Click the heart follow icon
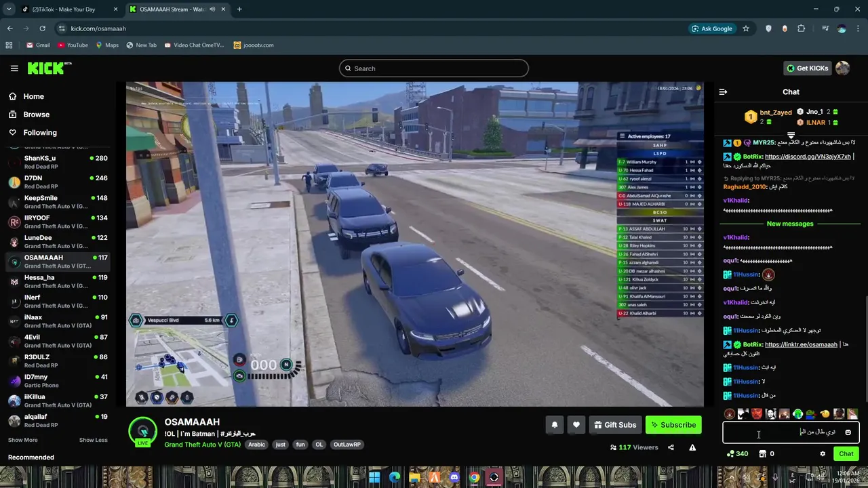This screenshot has height=488, width=868. (576, 425)
